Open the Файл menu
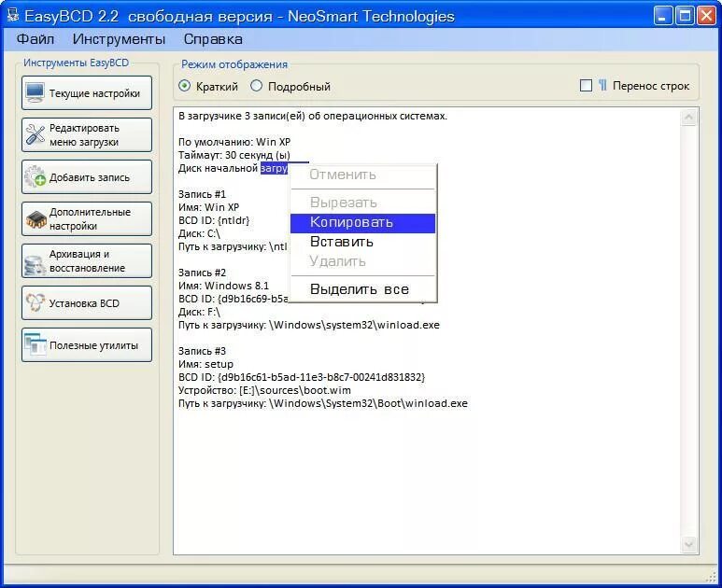722x588 pixels. click(x=35, y=39)
